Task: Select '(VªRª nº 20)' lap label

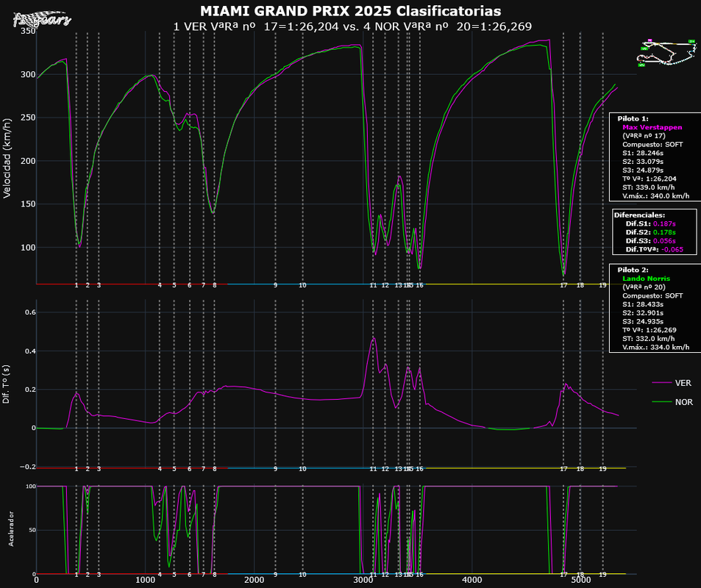Action: [x=644, y=287]
